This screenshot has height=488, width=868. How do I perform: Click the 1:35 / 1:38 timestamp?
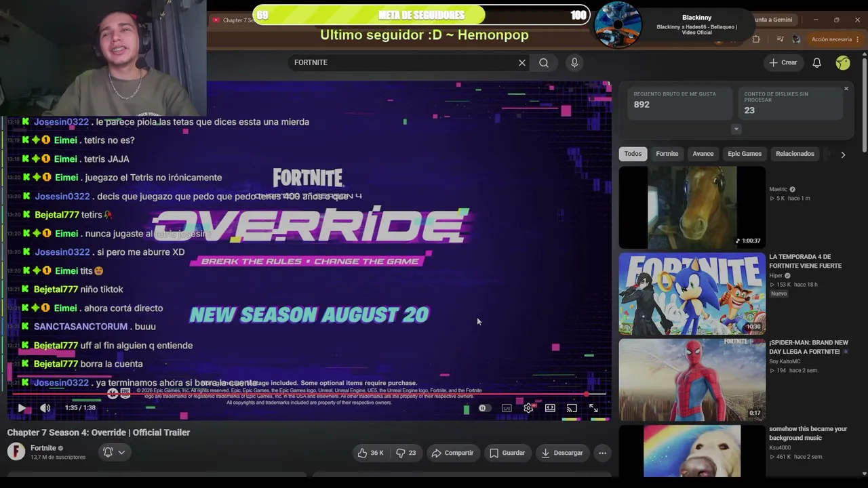(x=80, y=408)
